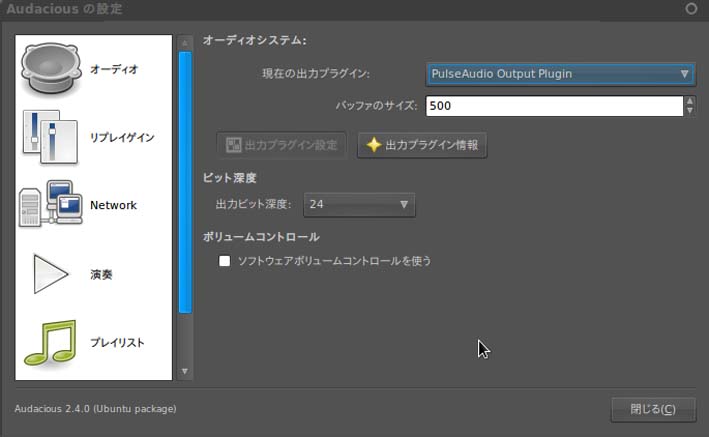Go to the 演奏 settings page
The image size is (709, 437).
pyautogui.click(x=101, y=275)
